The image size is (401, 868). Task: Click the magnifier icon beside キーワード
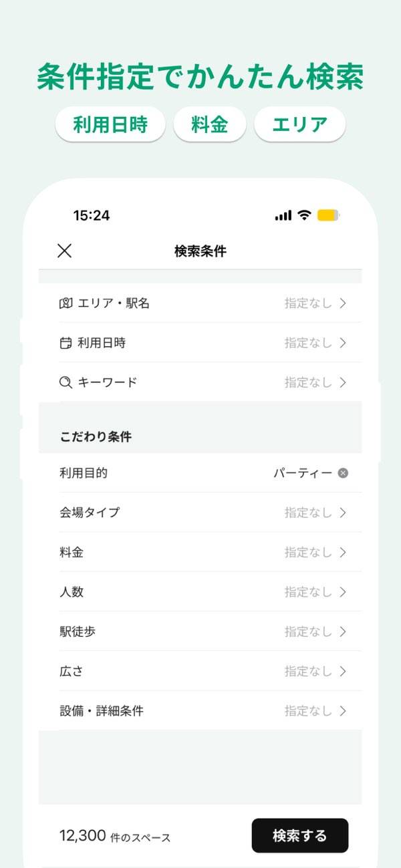click(65, 383)
